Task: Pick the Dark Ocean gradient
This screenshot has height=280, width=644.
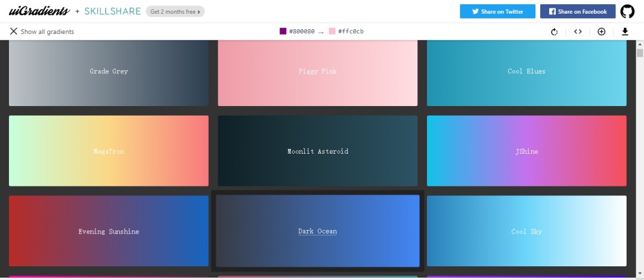Action: click(x=317, y=231)
